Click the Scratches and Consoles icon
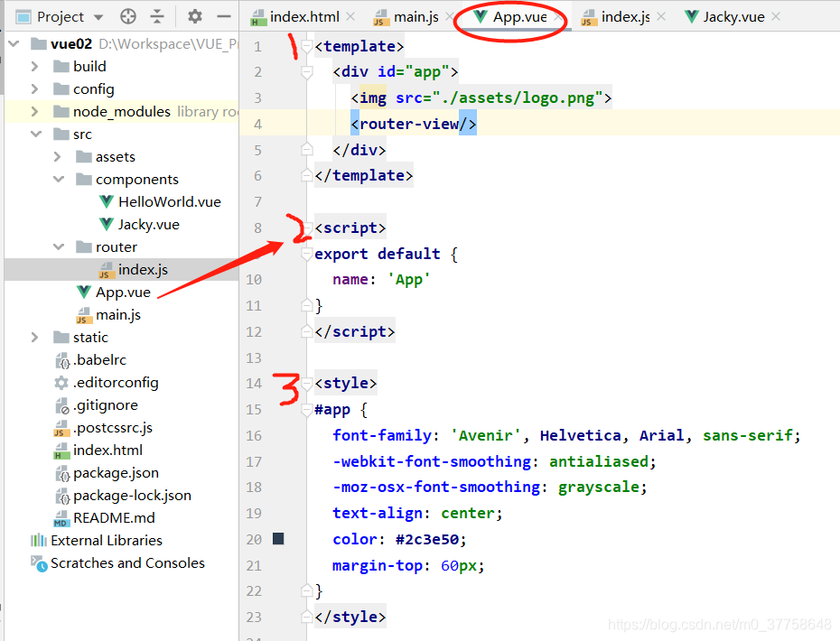The image size is (840, 641). pos(39,563)
